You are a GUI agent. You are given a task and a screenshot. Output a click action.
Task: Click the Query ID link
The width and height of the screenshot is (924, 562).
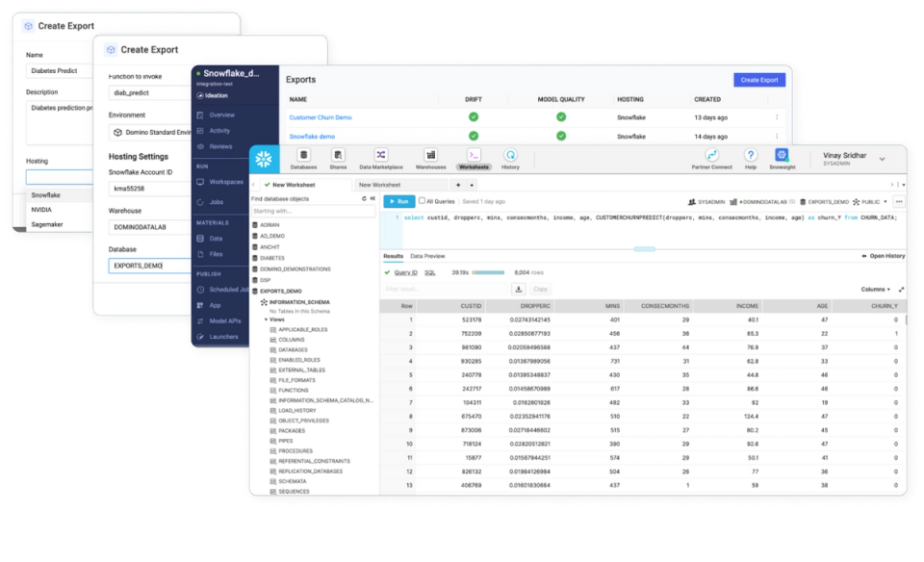[405, 272]
